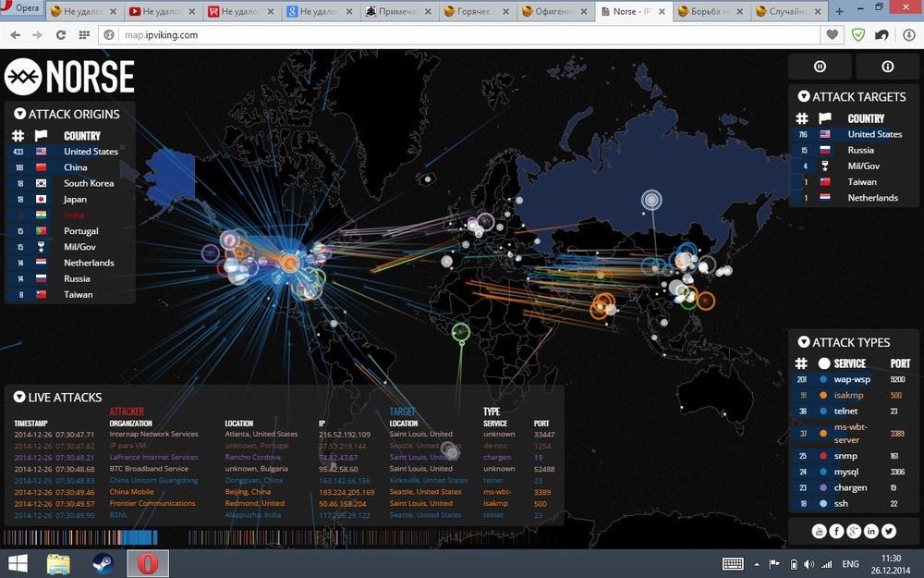The height and width of the screenshot is (578, 924).
Task: Open the Opera menu button
Action: coord(21,10)
